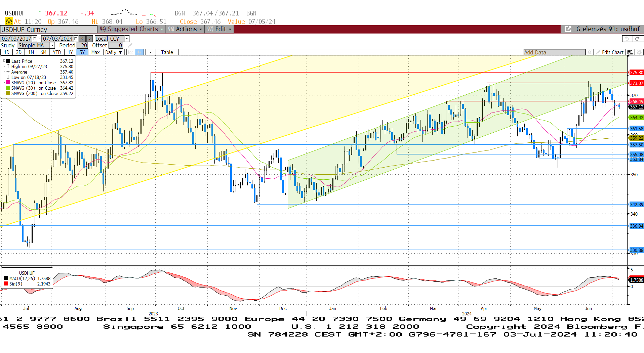Click the Offset value field
The width and height of the screenshot is (644, 353).
tap(116, 45)
